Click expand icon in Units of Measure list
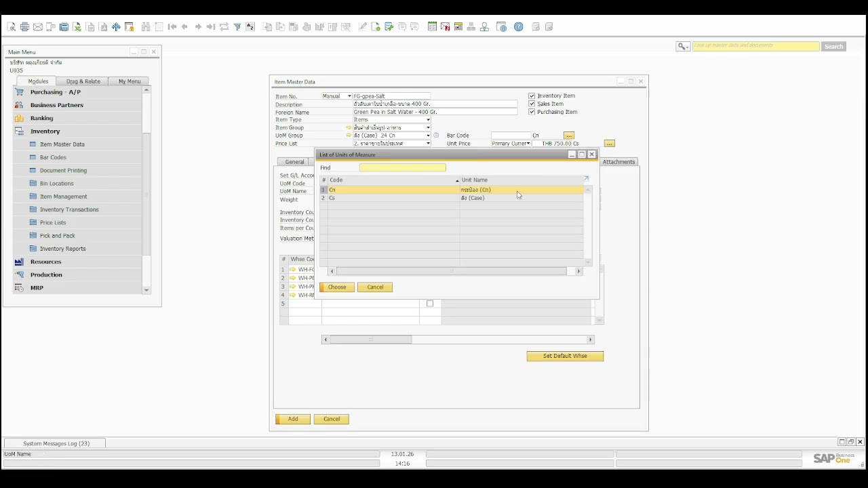Image resolution: width=868 pixels, height=488 pixels. tap(586, 180)
